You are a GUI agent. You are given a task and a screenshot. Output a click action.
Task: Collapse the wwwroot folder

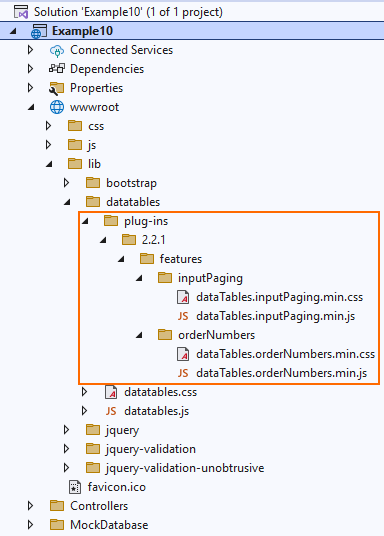[31, 107]
